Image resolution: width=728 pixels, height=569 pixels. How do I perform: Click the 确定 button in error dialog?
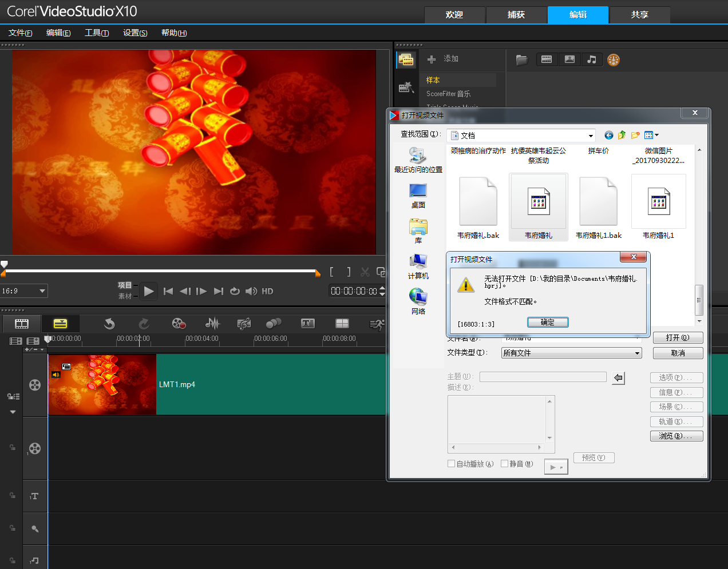pyautogui.click(x=547, y=323)
